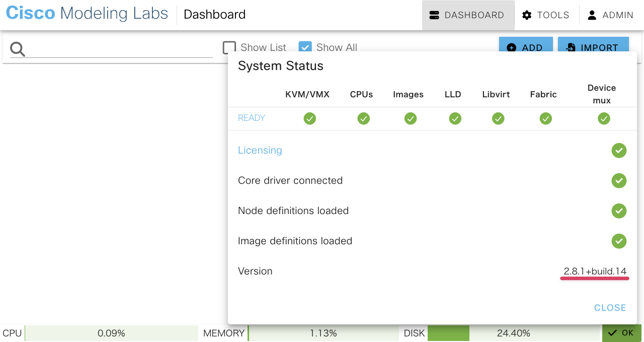Click the Fabric column header
This screenshot has width=644, height=342.
click(x=543, y=94)
